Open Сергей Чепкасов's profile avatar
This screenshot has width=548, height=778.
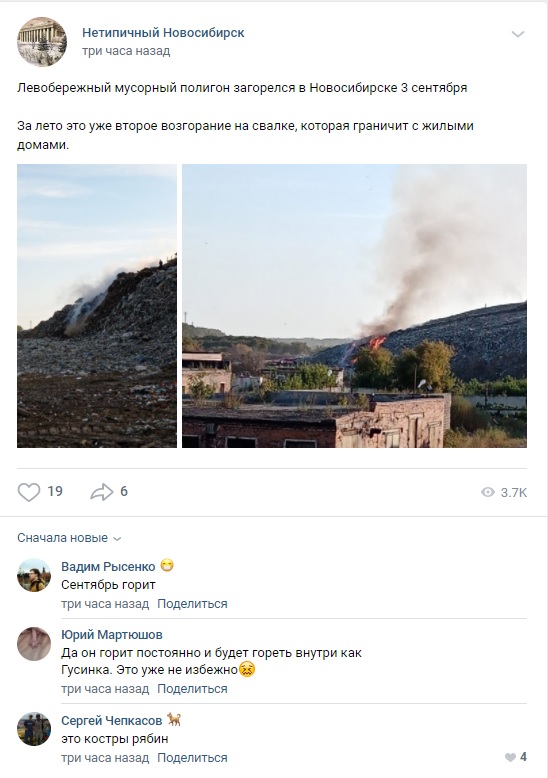34,729
